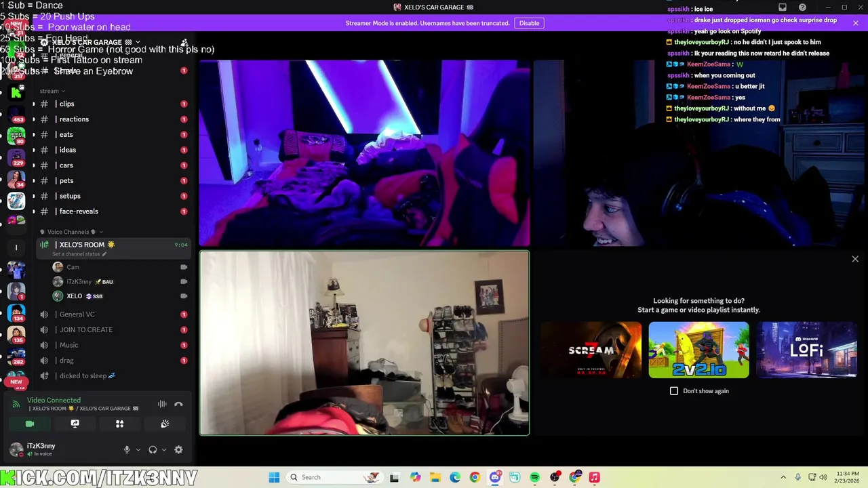This screenshot has height=488, width=868.
Task: Click the Windows Start button
Action: pos(274,477)
